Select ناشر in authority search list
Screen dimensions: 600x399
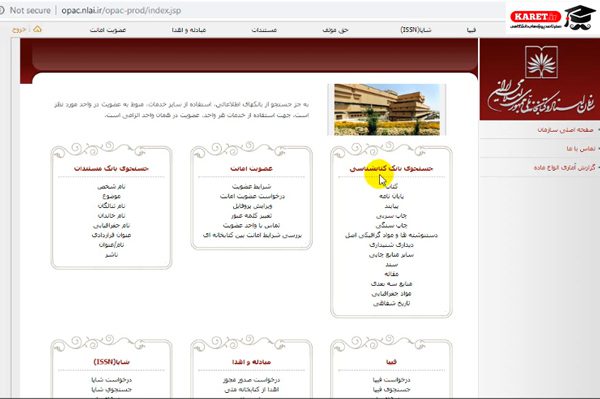[x=111, y=255]
